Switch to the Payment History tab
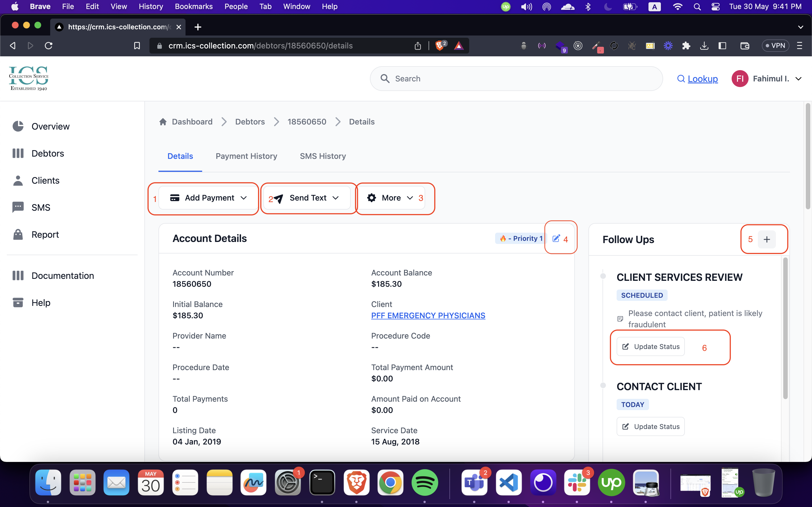 pos(246,156)
